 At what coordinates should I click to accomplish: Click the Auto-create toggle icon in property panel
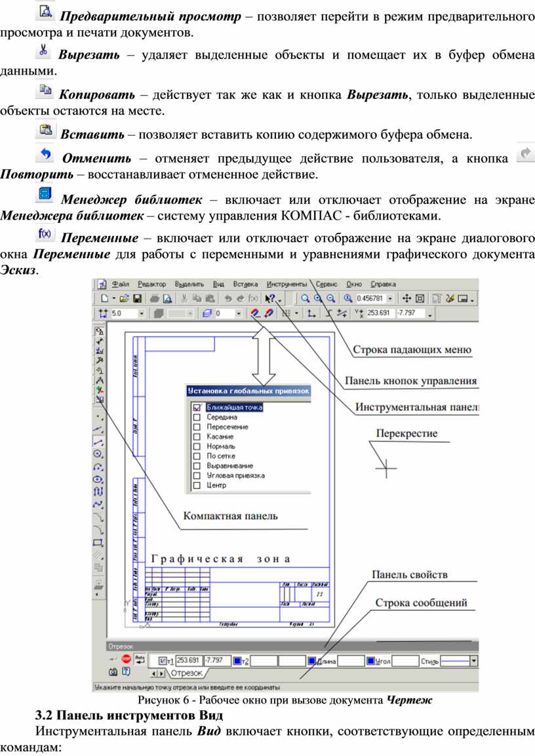(x=140, y=659)
